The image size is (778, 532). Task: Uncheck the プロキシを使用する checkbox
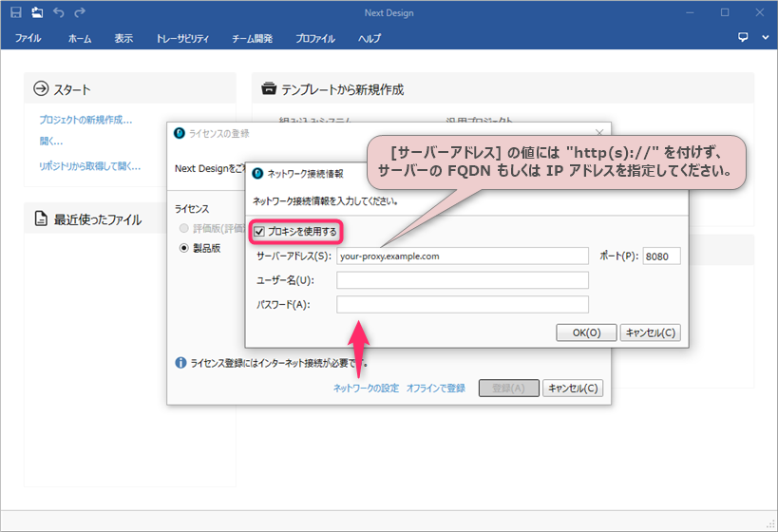click(x=259, y=232)
